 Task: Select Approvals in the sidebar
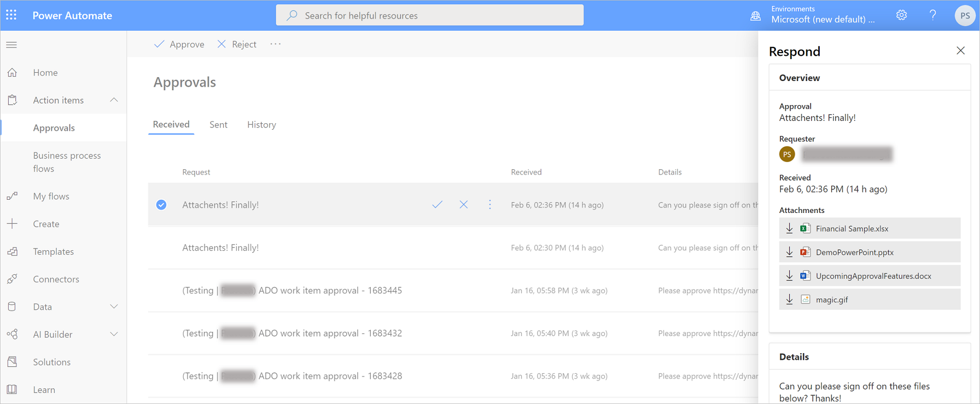(63, 128)
